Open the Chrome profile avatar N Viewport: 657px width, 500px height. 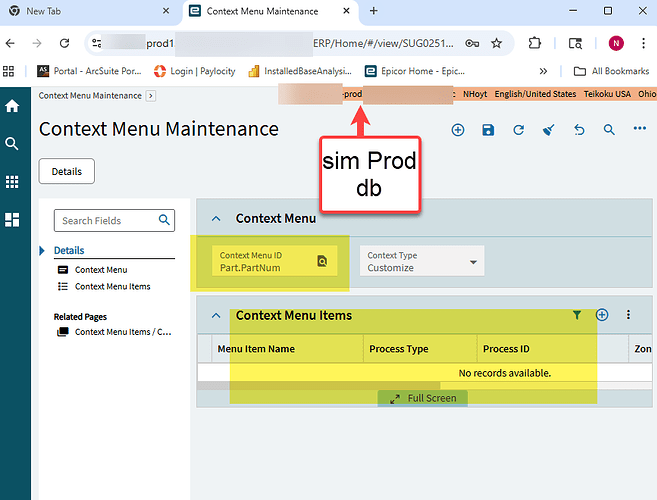616,43
